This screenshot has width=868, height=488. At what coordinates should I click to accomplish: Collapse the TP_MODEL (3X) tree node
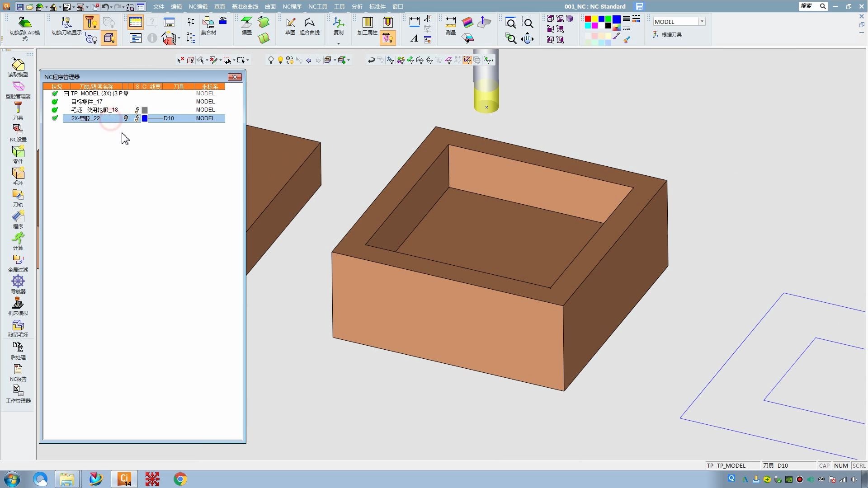66,94
